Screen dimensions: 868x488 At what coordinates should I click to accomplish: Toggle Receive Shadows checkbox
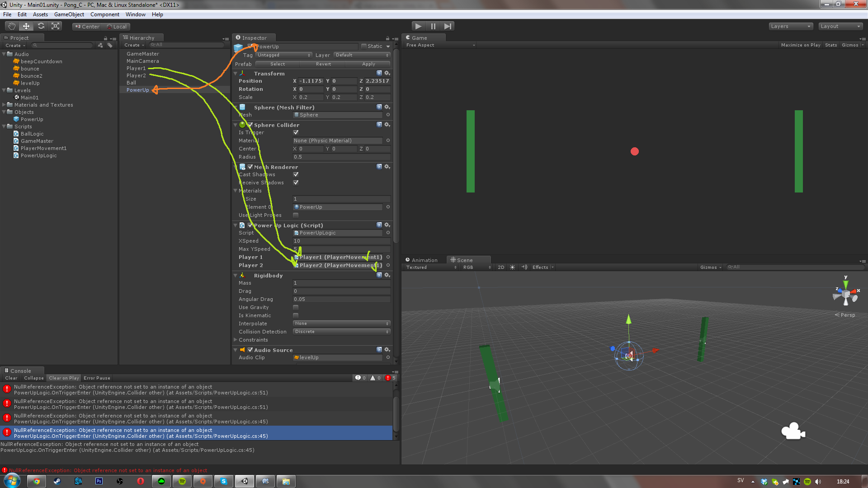click(x=296, y=183)
